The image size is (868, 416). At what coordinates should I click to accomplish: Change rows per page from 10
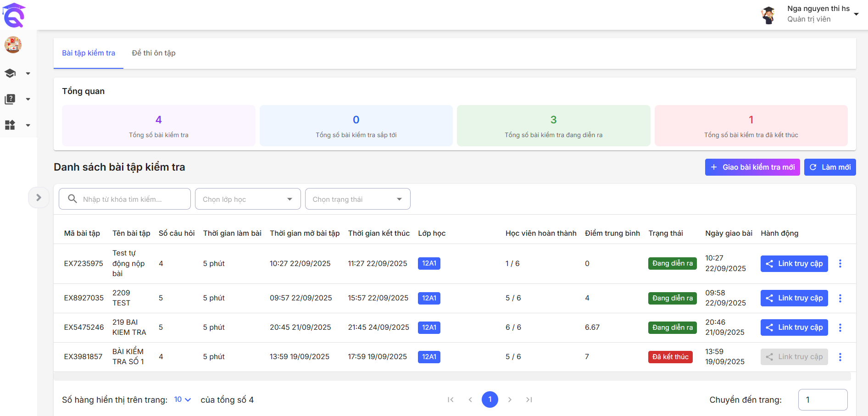coord(182,399)
